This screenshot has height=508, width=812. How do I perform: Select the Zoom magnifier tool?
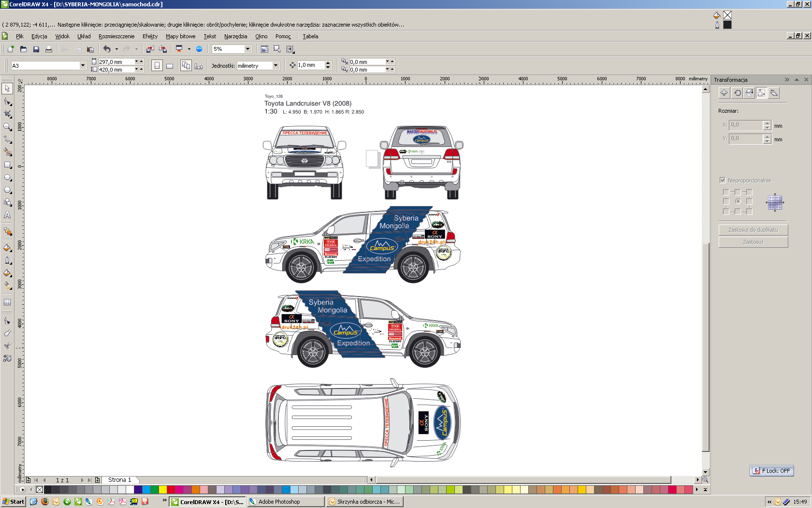7,127
